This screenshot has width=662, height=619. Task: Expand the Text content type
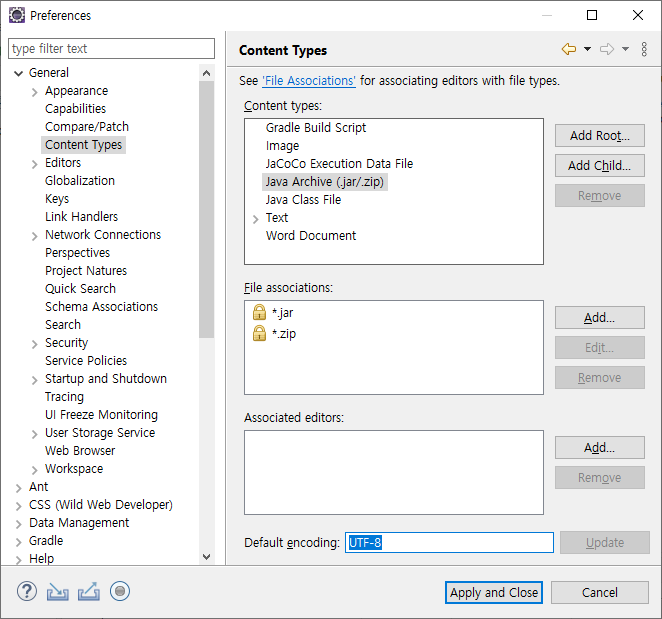pos(255,219)
